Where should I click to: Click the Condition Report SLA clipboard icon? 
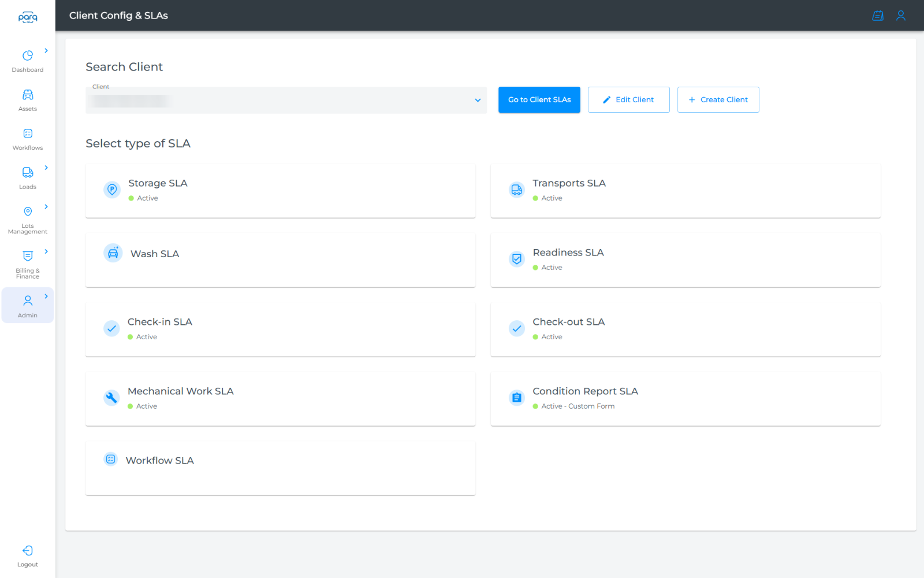pos(517,398)
